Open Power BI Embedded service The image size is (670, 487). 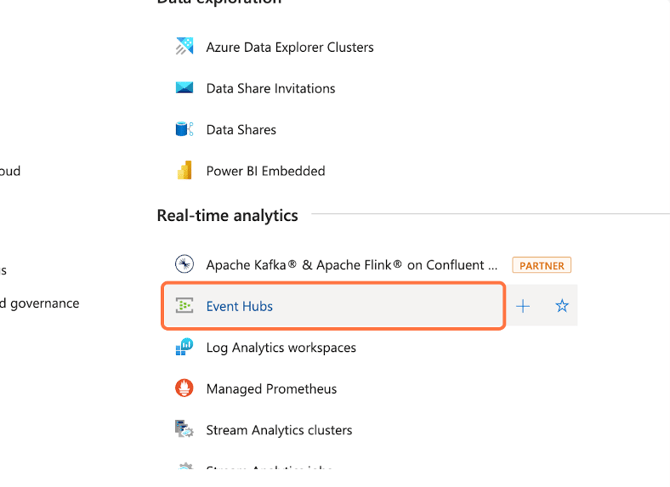click(265, 171)
